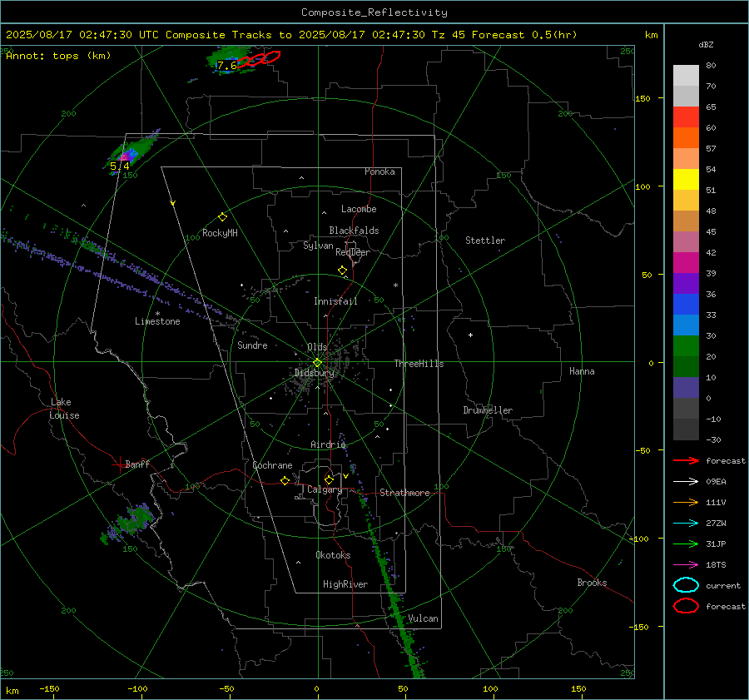The width and height of the screenshot is (749, 700).
Task: Click the Strathmore city label
Action: point(404,493)
